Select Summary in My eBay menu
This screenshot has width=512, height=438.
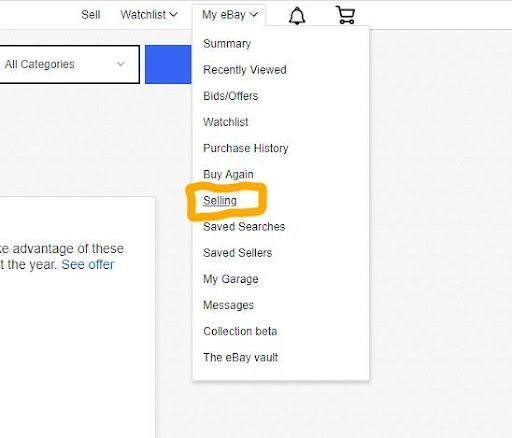227,44
